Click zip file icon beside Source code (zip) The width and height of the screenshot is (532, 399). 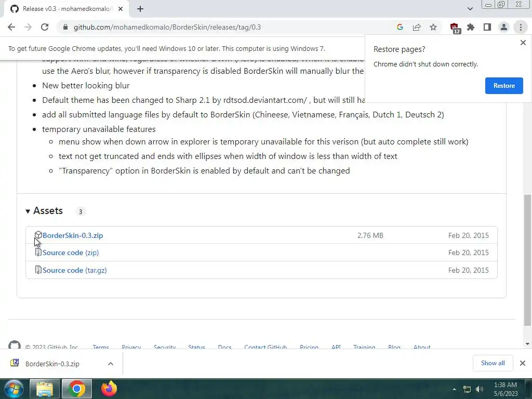click(x=38, y=252)
